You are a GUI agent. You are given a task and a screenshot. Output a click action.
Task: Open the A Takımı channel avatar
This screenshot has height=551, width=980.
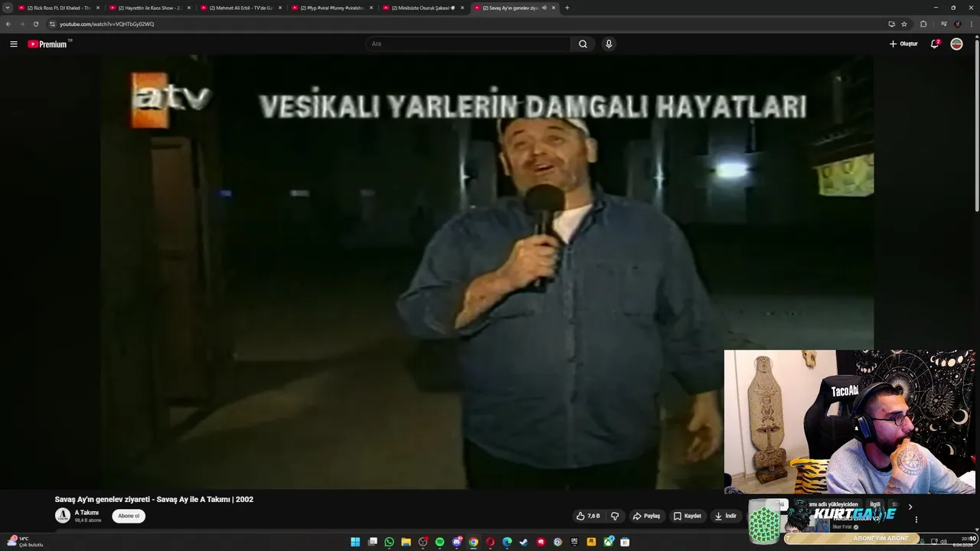pos(63,516)
